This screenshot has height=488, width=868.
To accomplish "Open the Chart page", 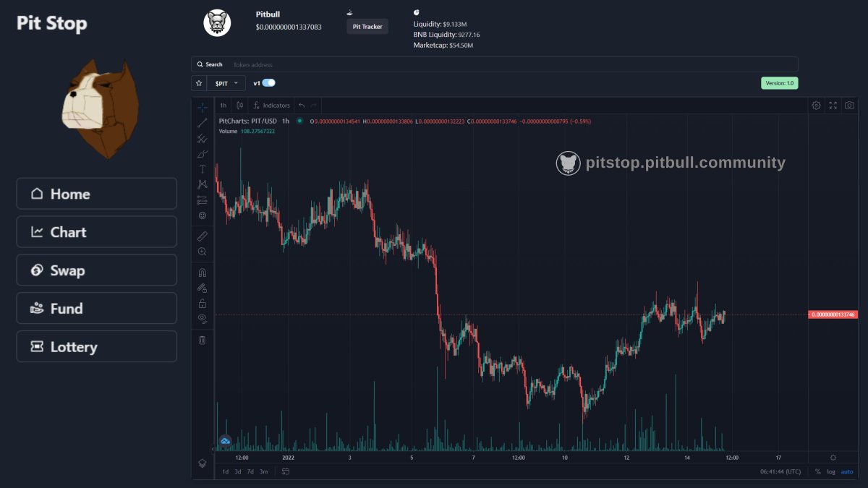I will pos(96,232).
